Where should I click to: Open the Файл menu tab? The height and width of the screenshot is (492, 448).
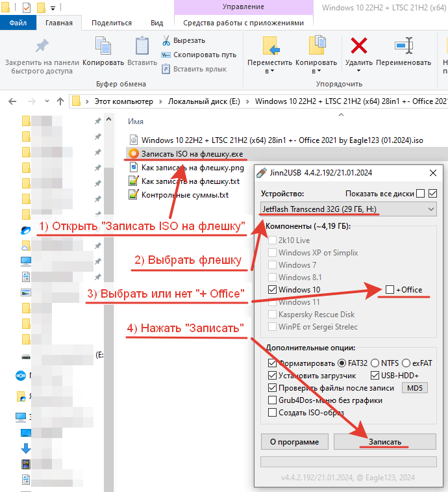(x=18, y=23)
